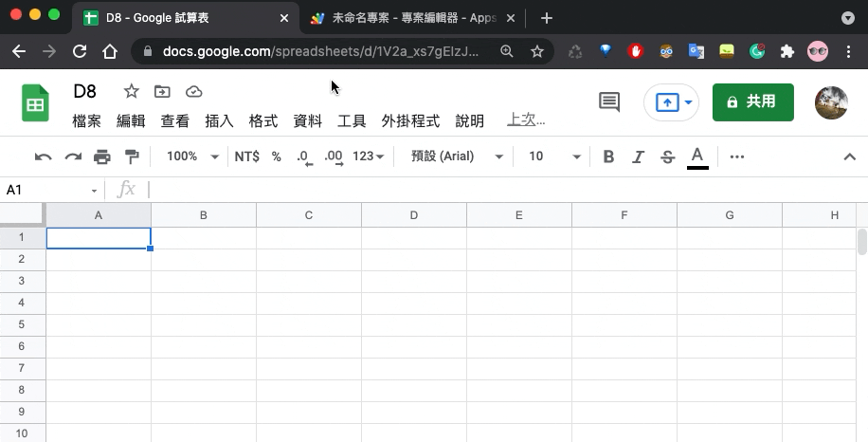Format as NT$ currency
The width and height of the screenshot is (868, 442).
click(247, 157)
